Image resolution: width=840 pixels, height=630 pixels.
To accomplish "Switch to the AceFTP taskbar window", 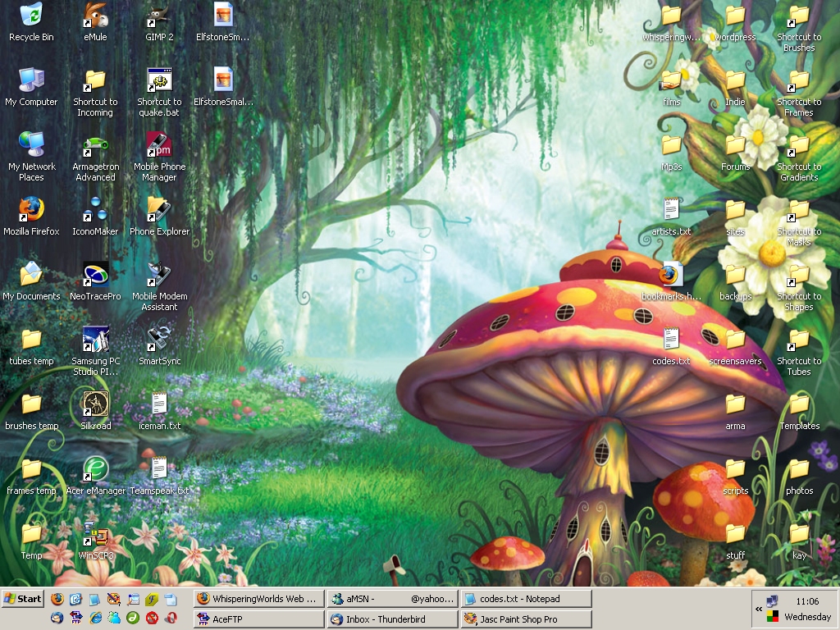I will tap(258, 619).
